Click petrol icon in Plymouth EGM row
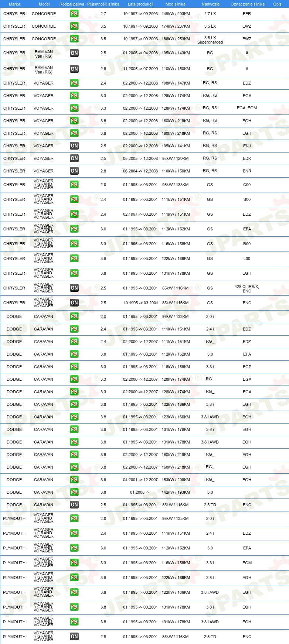This screenshot has height=644, width=289. click(x=74, y=563)
